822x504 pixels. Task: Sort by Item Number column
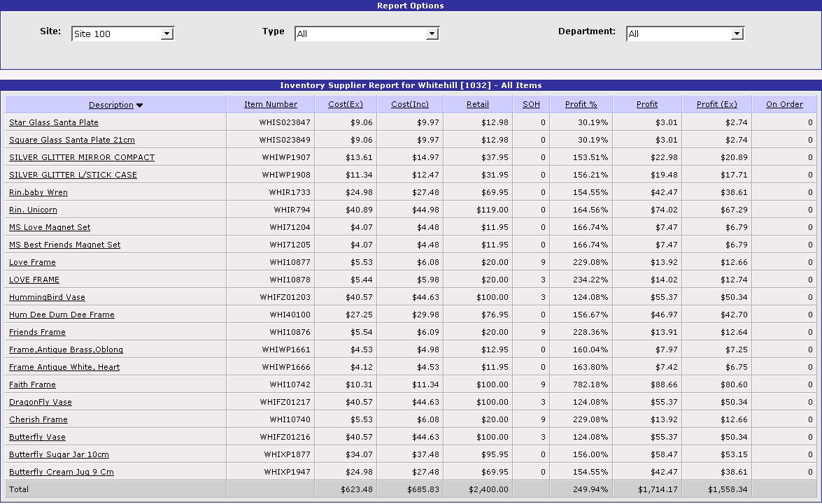tap(270, 104)
